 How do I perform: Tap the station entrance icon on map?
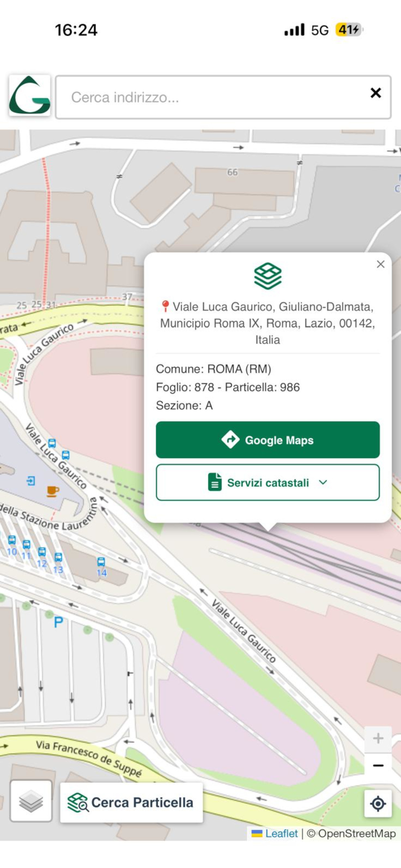coord(31,480)
